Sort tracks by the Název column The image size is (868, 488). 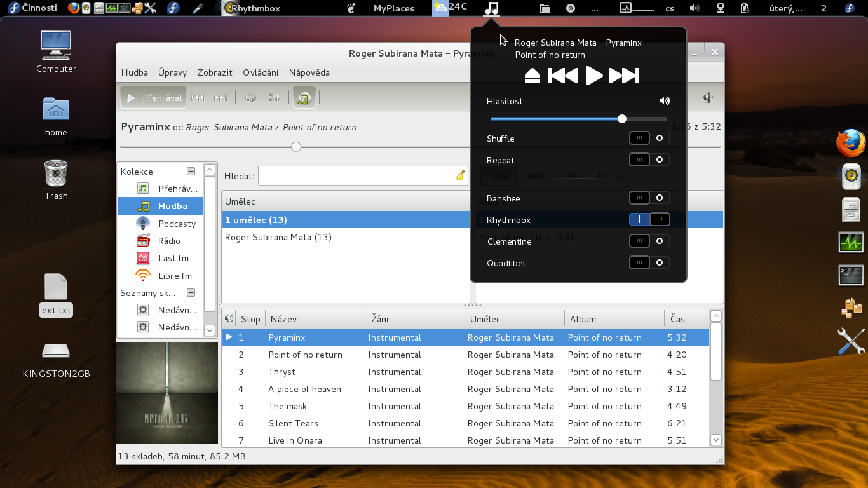[x=315, y=319]
